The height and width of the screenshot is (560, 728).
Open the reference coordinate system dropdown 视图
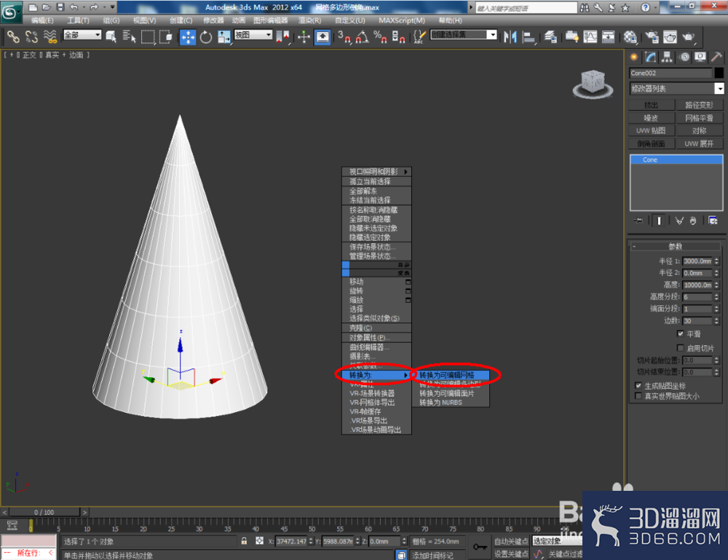point(253,35)
